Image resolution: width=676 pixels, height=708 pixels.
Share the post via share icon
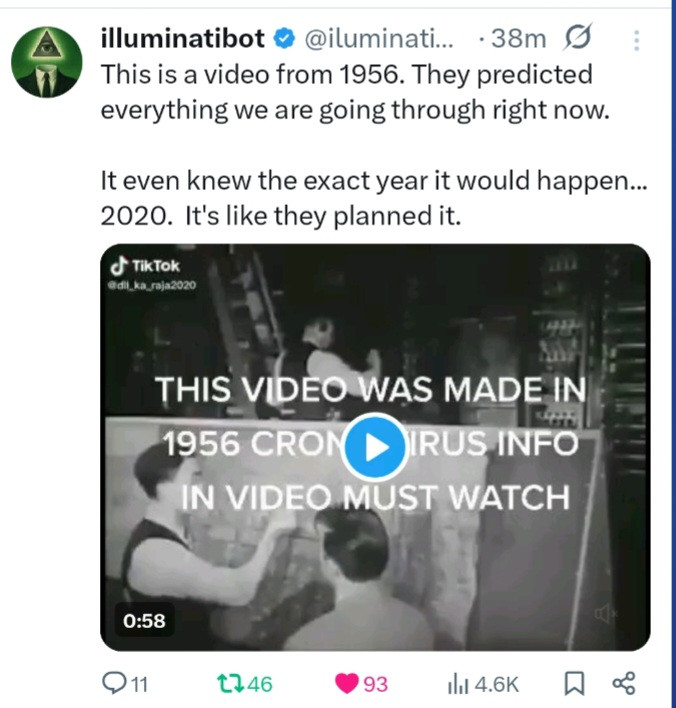[624, 683]
